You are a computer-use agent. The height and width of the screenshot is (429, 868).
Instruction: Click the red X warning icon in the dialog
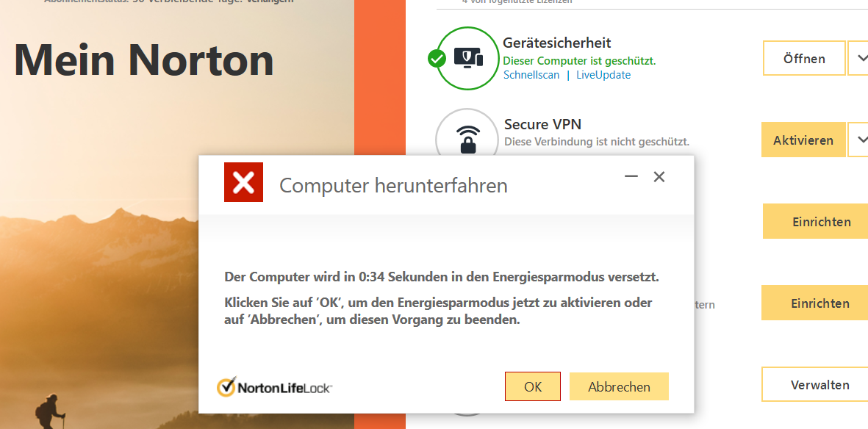(x=243, y=181)
